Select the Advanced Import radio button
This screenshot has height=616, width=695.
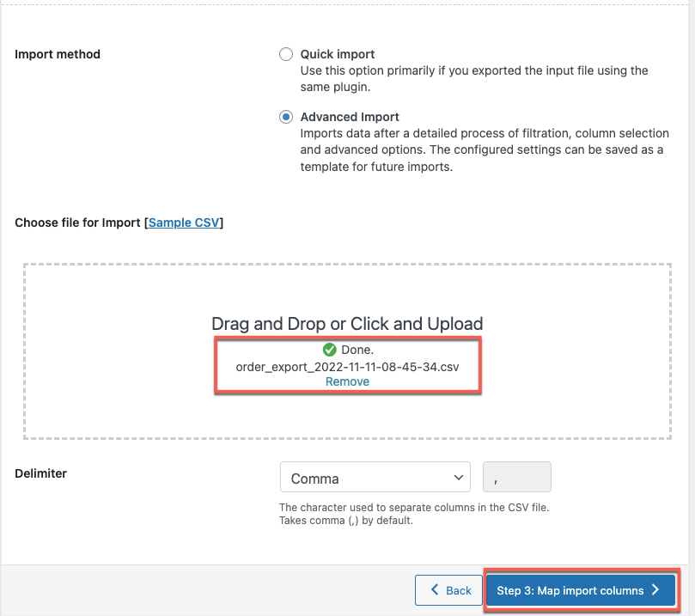click(286, 117)
